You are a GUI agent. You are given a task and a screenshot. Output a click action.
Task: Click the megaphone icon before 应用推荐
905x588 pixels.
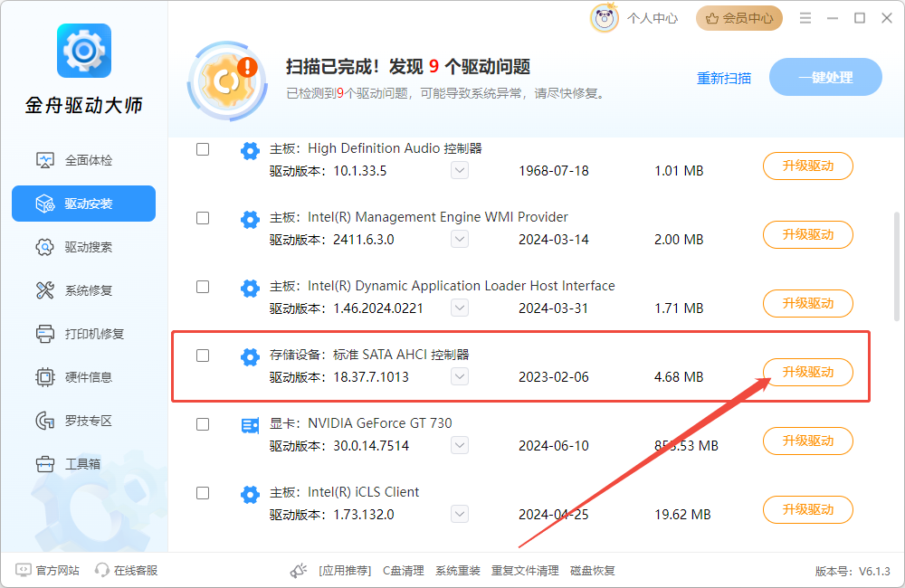coord(299,571)
